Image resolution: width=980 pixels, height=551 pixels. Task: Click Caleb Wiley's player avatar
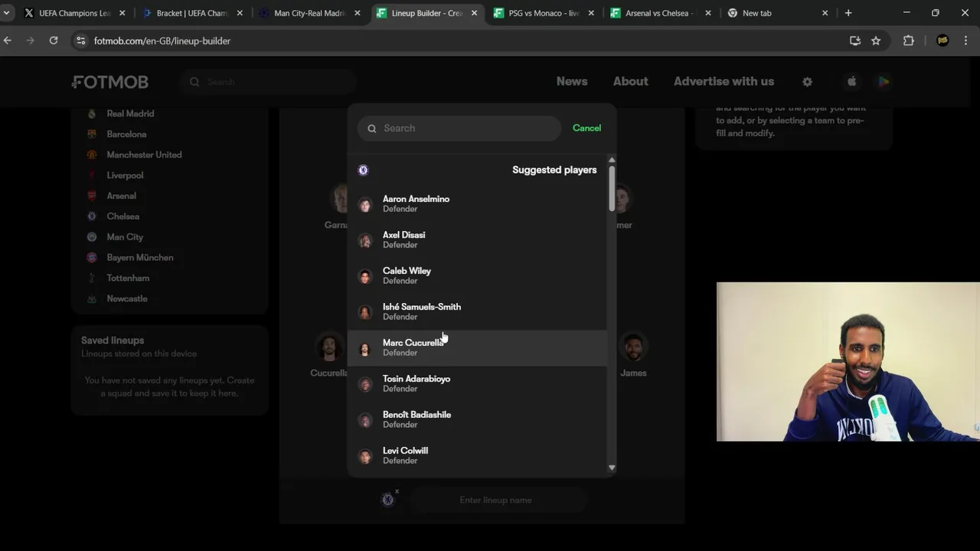[365, 276]
